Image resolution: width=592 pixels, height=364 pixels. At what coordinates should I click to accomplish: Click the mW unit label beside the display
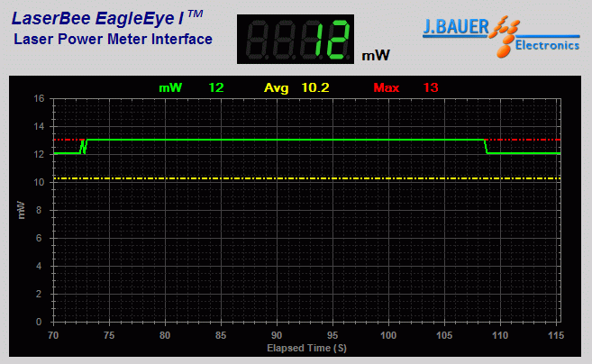(376, 56)
